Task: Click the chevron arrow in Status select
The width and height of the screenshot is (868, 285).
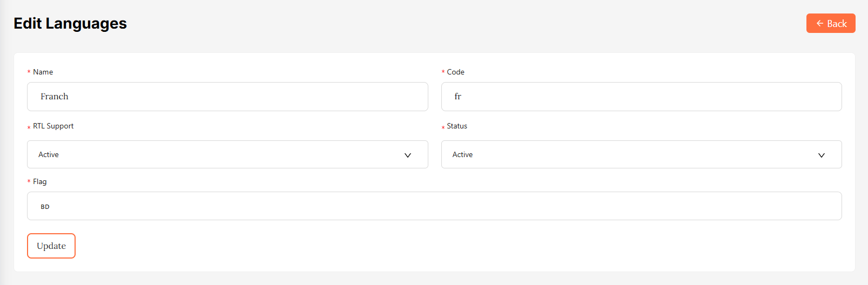Action: 822,155
